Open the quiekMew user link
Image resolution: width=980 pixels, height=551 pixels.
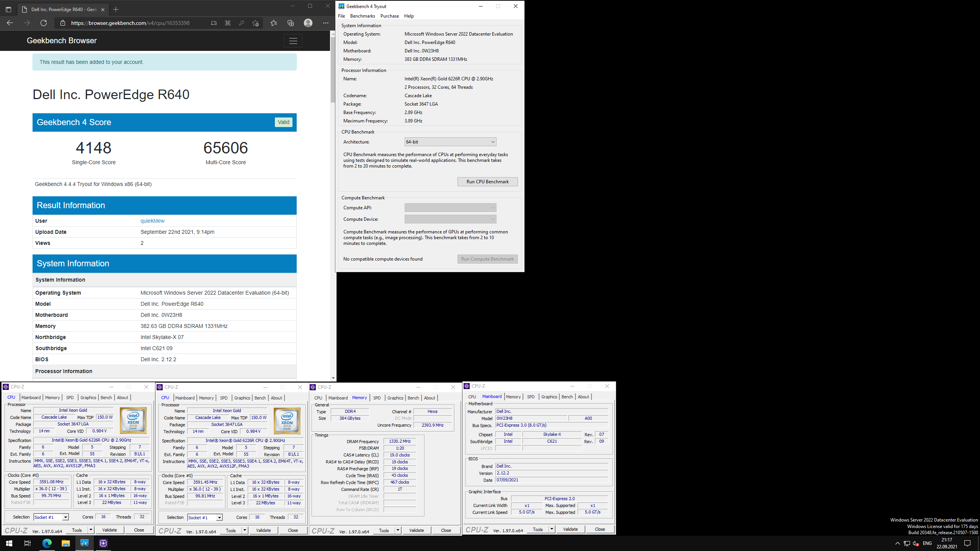coord(152,221)
